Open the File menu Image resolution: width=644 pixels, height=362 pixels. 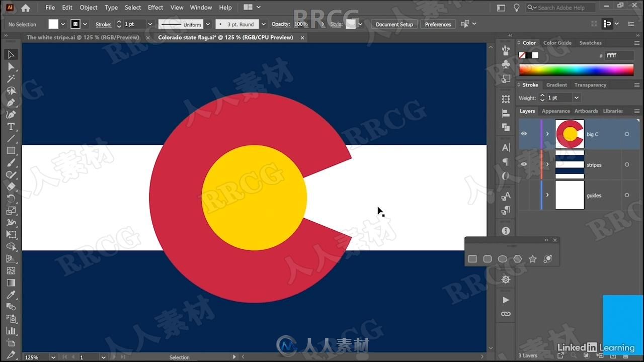pos(50,8)
